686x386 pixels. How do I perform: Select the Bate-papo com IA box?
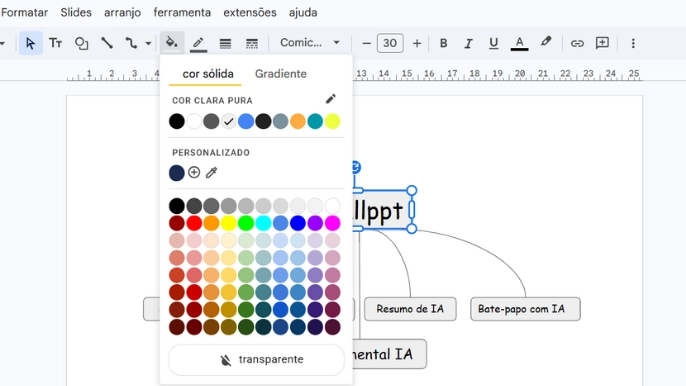click(525, 309)
